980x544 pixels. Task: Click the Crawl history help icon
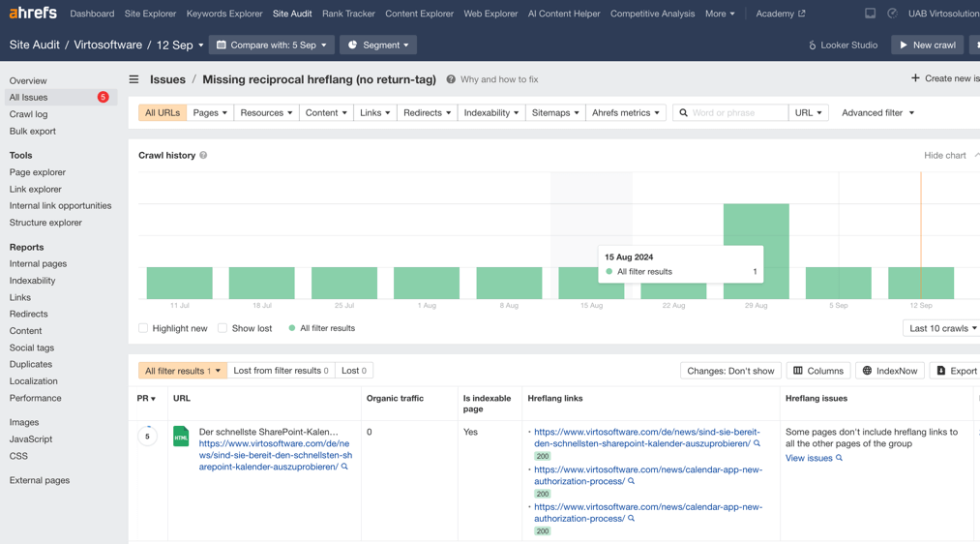click(x=203, y=155)
